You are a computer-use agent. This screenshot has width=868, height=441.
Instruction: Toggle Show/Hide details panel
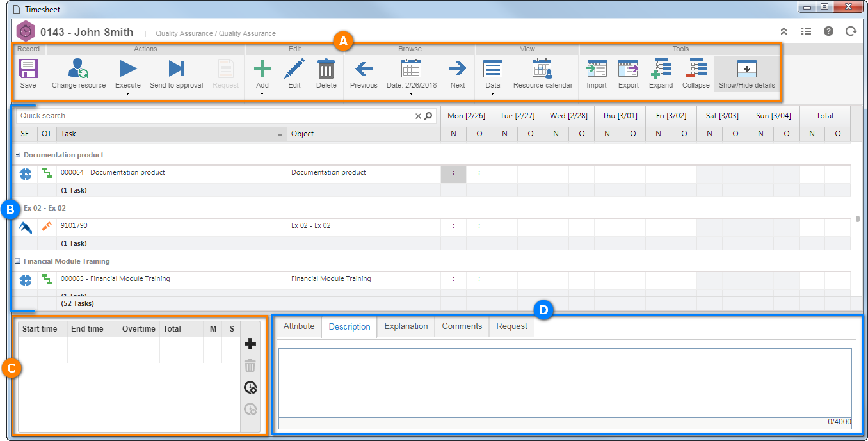click(x=747, y=74)
